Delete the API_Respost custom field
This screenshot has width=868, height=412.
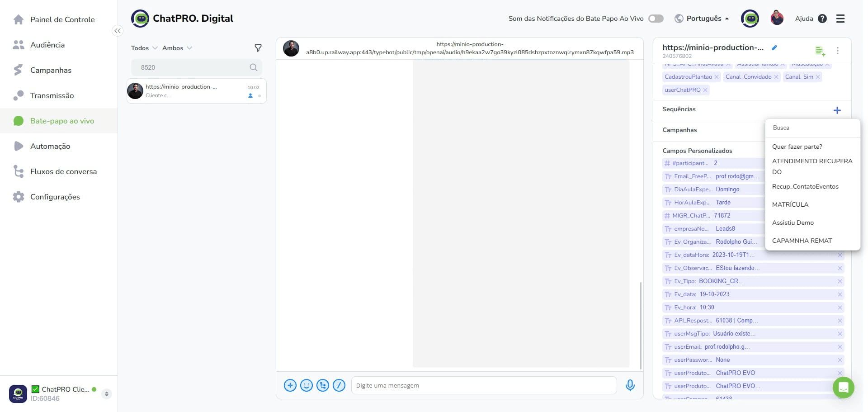coord(840,321)
